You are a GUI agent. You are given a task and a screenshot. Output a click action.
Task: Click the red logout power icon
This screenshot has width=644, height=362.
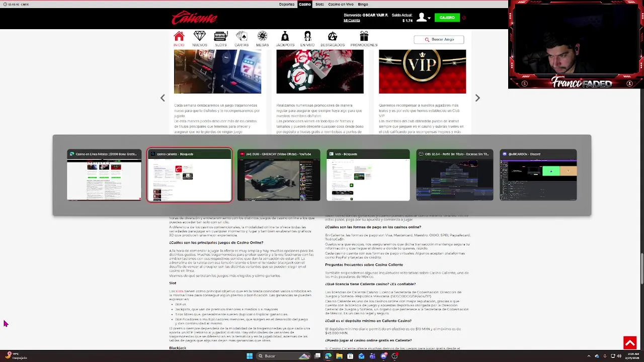[x=464, y=18]
